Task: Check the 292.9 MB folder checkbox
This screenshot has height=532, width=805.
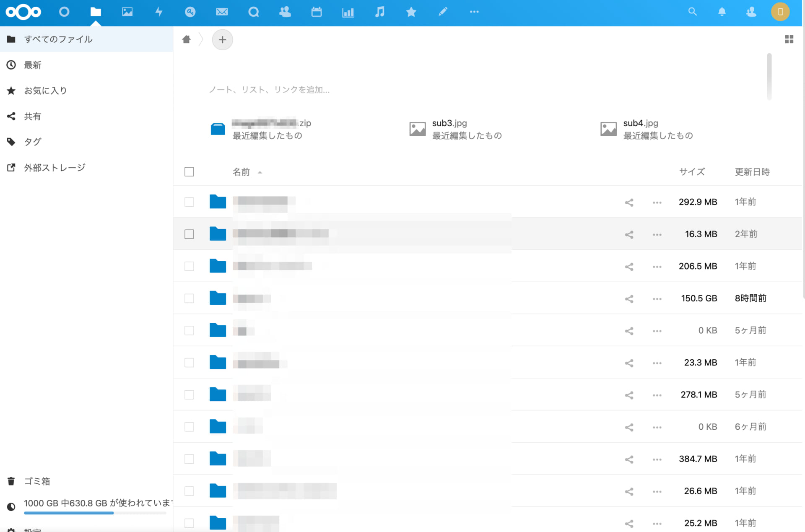Action: pos(189,202)
